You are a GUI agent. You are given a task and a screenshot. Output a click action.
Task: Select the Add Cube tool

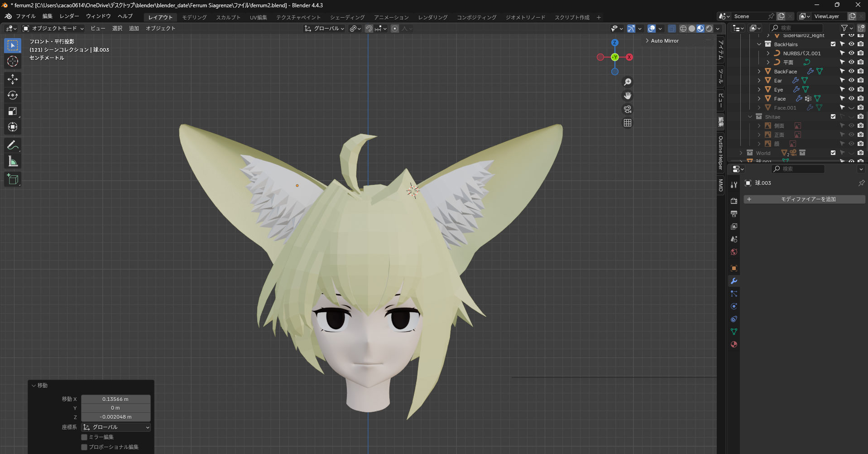coord(13,179)
